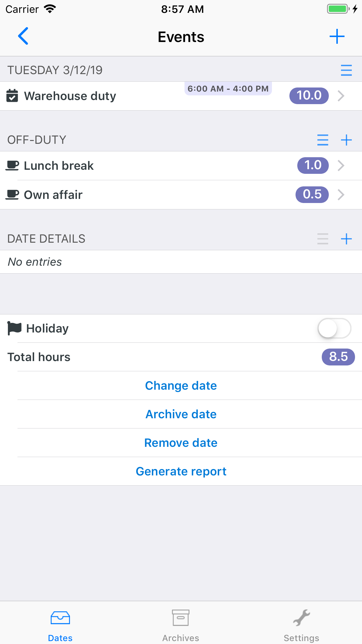Tap the coffee cup icon beside Lunch break

[x=12, y=166]
